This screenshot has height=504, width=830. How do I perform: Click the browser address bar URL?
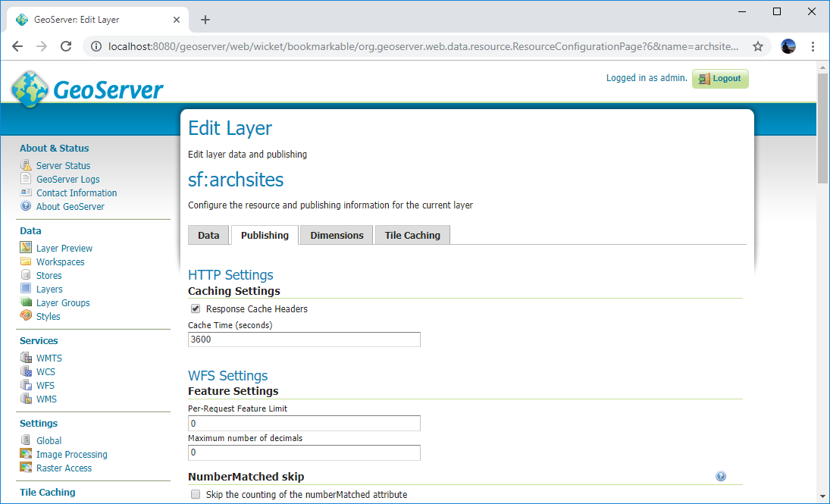click(423, 46)
